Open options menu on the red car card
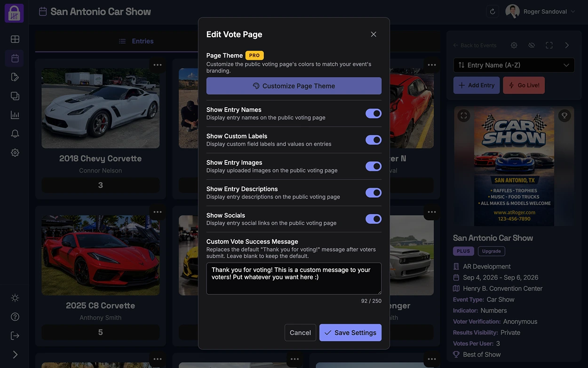The image size is (588, 368). click(432, 65)
